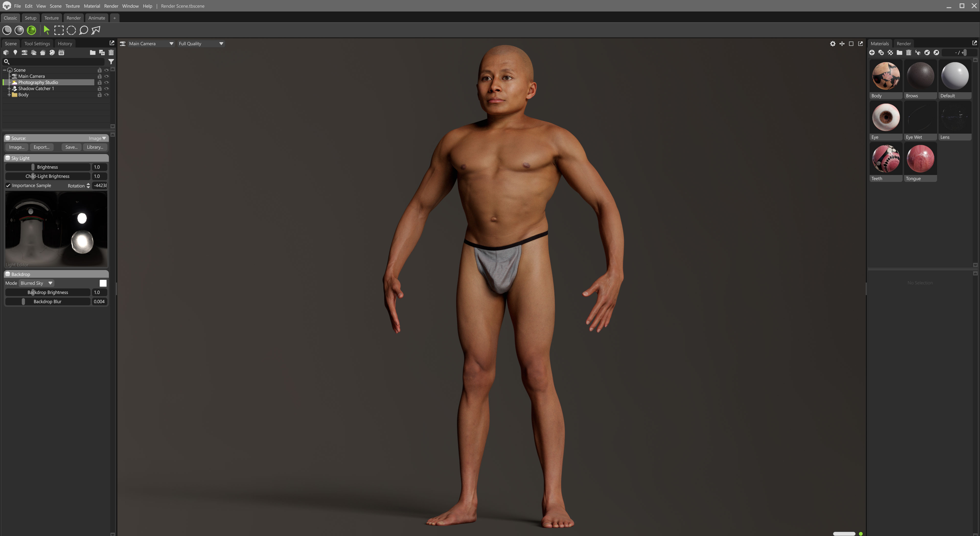This screenshot has width=980, height=536.
Task: Add a new light with the lightbulb icon
Action: [x=15, y=52]
